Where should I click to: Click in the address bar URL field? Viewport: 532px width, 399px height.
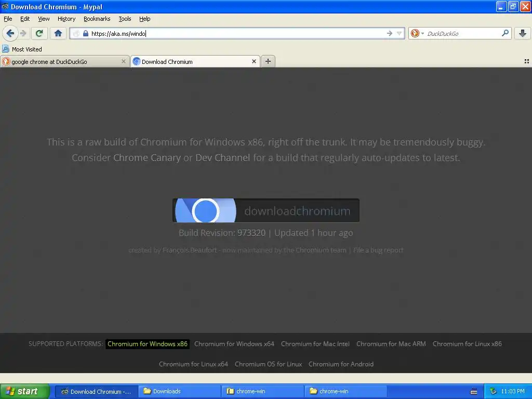coord(237,33)
